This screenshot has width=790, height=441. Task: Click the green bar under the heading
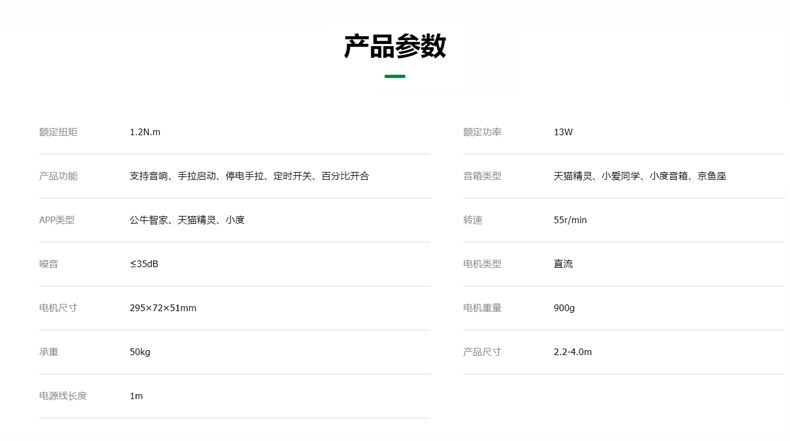tap(394, 76)
